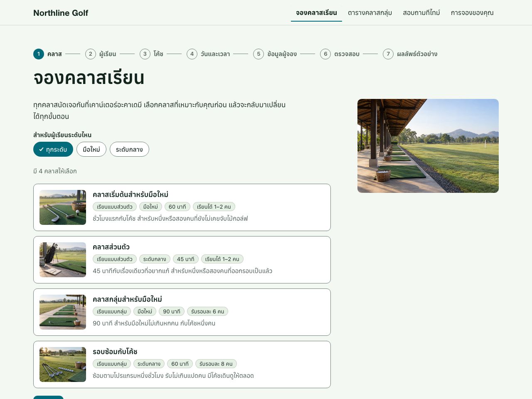The height and width of the screenshot is (399, 532).
Task: Click the รับรอบละ 8 คน tag
Action: point(216,364)
